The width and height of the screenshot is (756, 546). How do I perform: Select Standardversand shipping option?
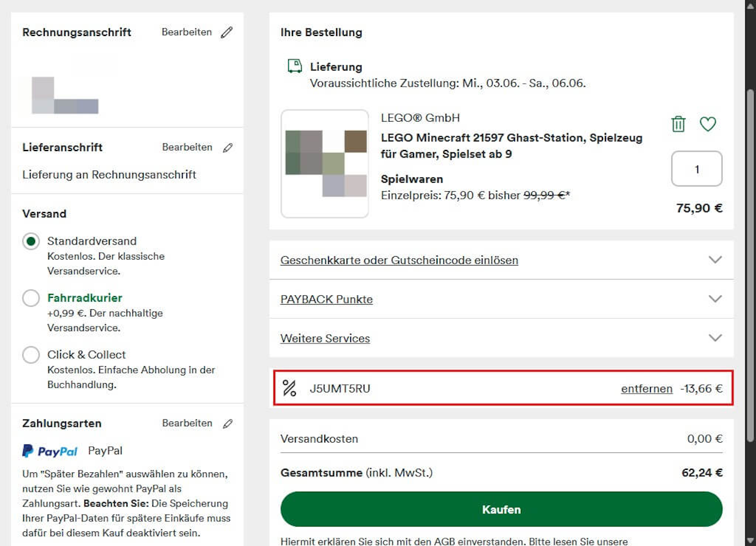point(31,241)
